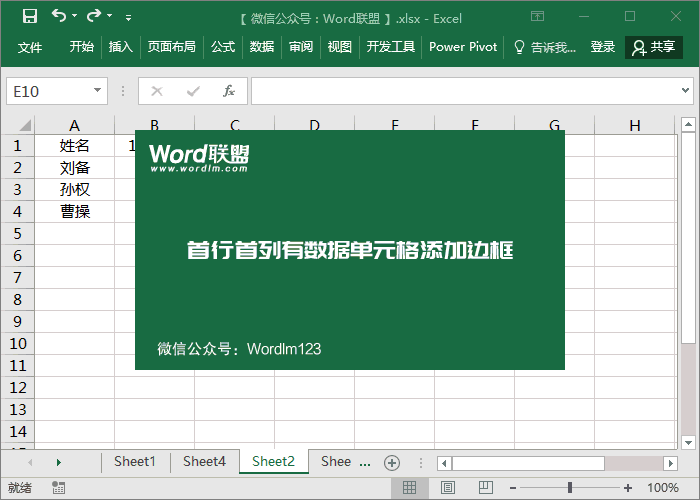Click the horizontal scrollbar thumb
The width and height of the screenshot is (700, 500).
click(x=528, y=463)
